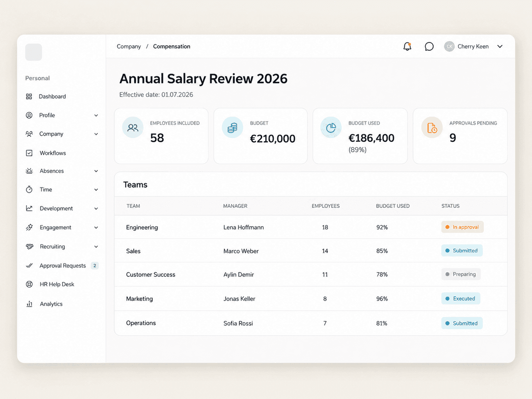Click the Absences sun icon

pyautogui.click(x=29, y=171)
